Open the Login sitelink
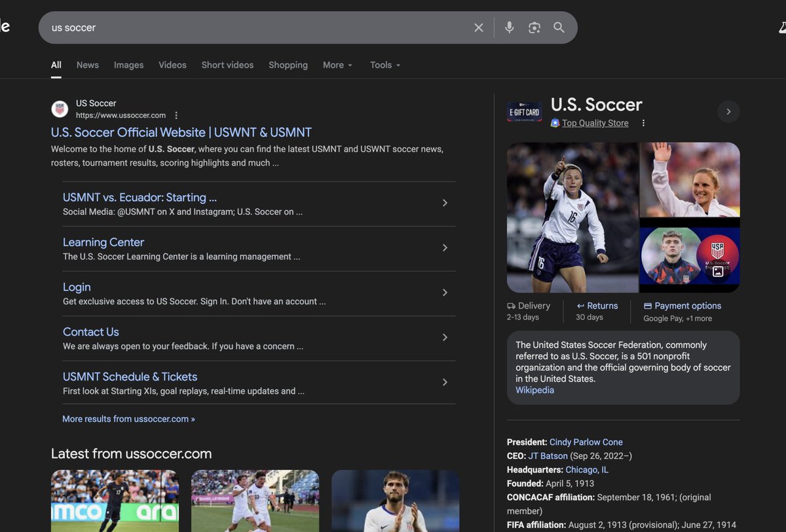 coord(77,287)
